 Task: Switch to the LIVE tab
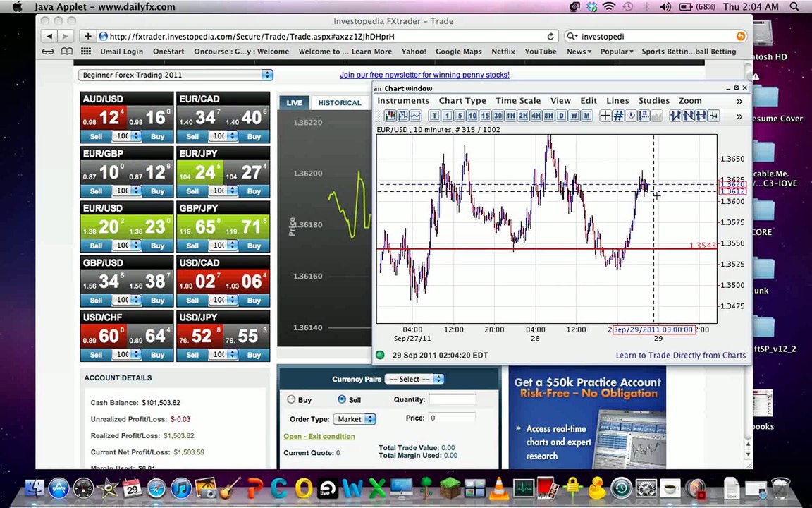294,102
